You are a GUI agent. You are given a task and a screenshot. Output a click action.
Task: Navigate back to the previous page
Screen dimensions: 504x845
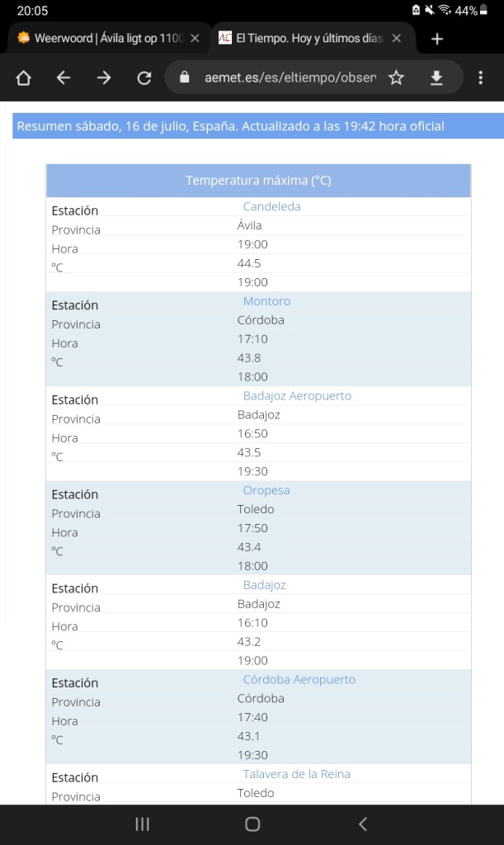click(64, 78)
